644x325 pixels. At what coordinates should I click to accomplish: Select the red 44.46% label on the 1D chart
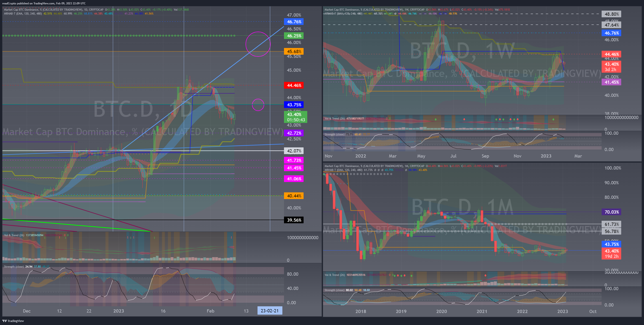[x=294, y=85]
